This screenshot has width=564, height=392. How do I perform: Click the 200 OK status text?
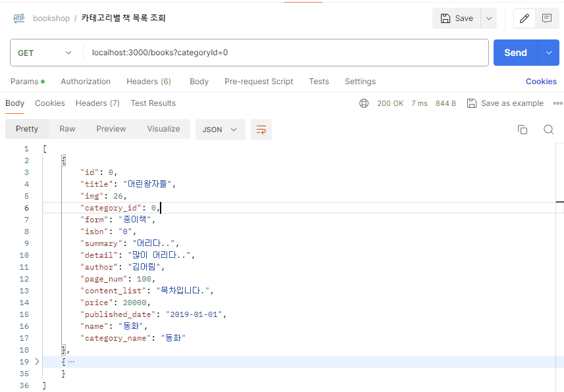[390, 103]
